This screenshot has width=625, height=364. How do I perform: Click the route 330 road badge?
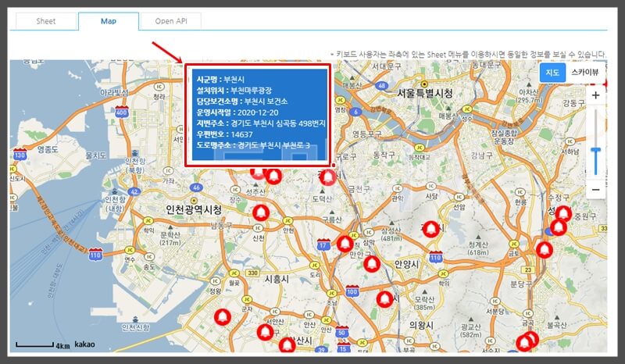(x=252, y=273)
